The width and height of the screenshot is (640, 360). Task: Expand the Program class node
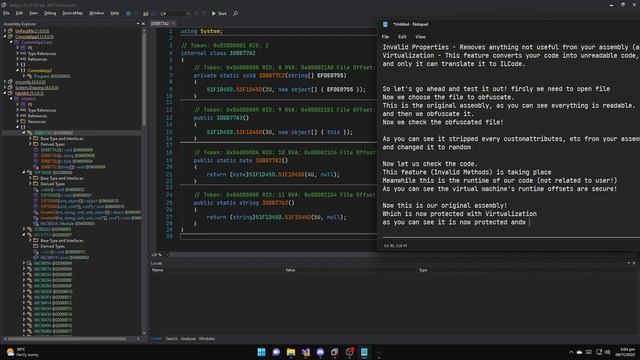[x=24, y=76]
